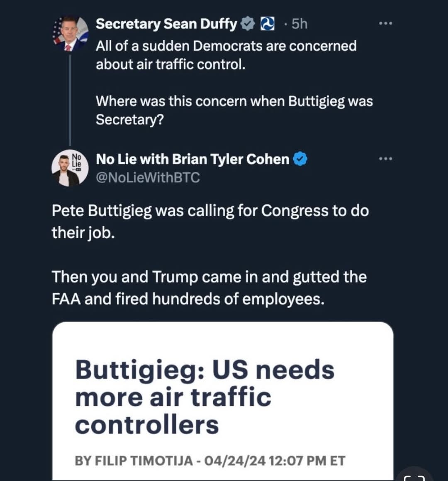
Task: Open the Secretary Sean Duffy name link
Action: 166,24
